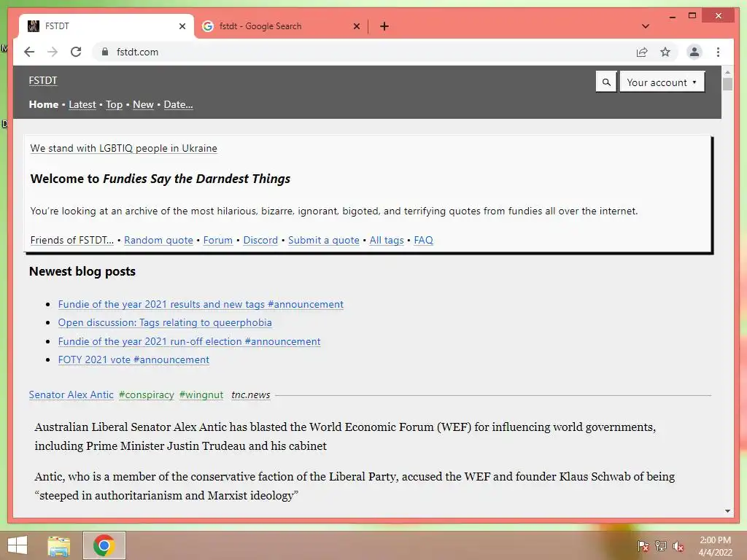Open 'FOTY 2021 vote' announcement
This screenshot has width=747, height=560.
[x=133, y=359]
